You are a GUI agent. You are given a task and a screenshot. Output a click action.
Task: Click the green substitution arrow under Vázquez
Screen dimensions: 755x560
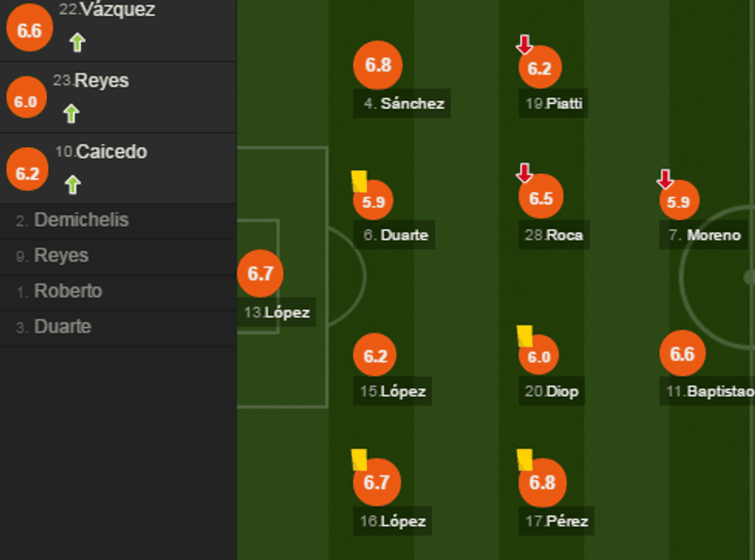click(76, 42)
